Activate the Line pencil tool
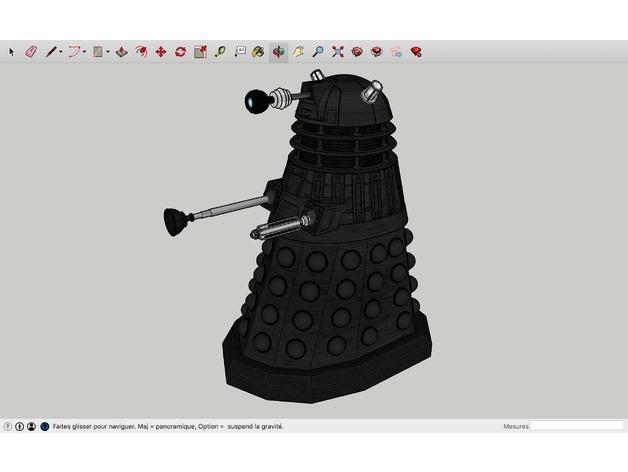This screenshot has height=472, width=628. 51,52
